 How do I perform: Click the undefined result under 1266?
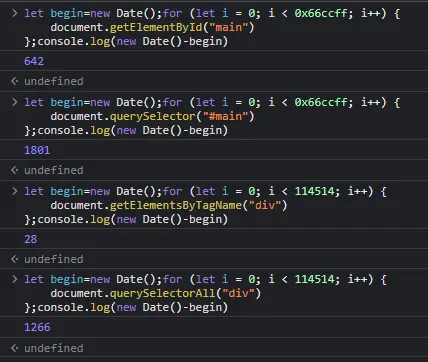point(54,348)
